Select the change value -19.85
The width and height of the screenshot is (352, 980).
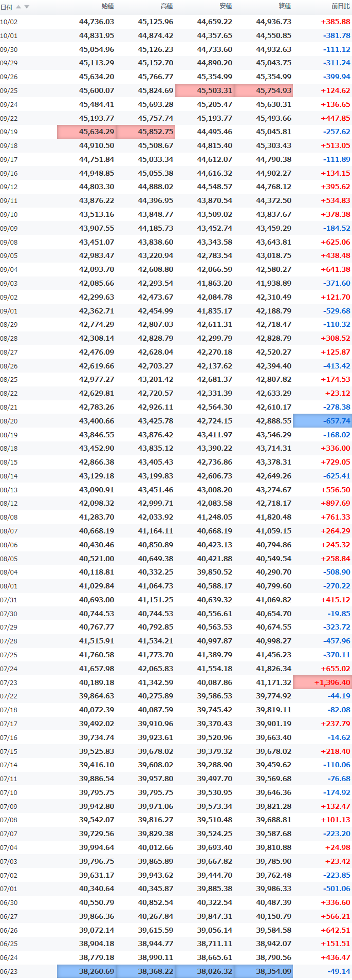339,614
